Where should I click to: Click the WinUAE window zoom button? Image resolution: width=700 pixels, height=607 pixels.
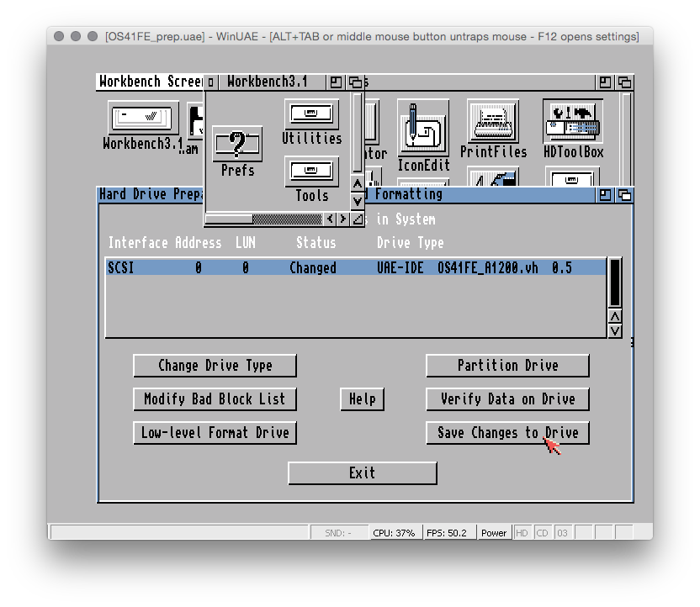(x=93, y=36)
